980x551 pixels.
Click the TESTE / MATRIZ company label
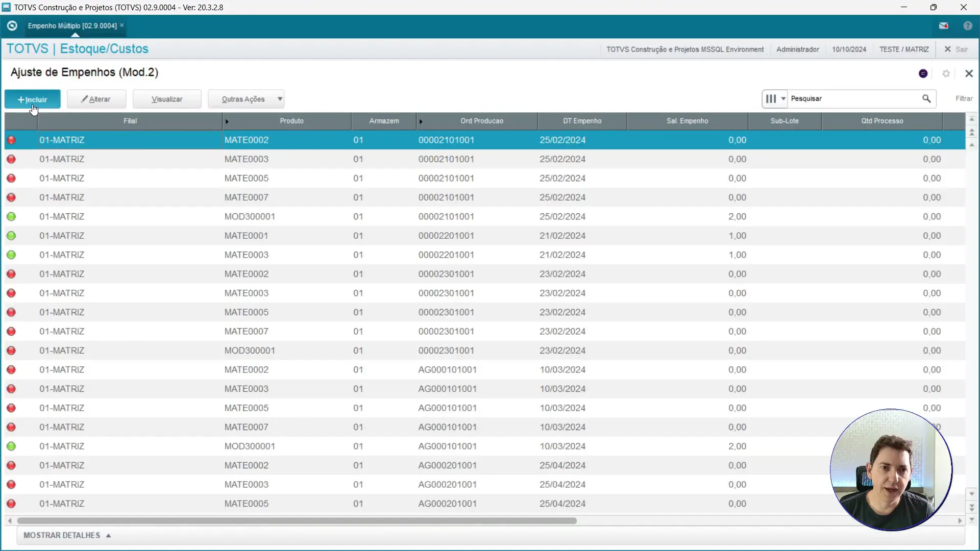(x=904, y=49)
